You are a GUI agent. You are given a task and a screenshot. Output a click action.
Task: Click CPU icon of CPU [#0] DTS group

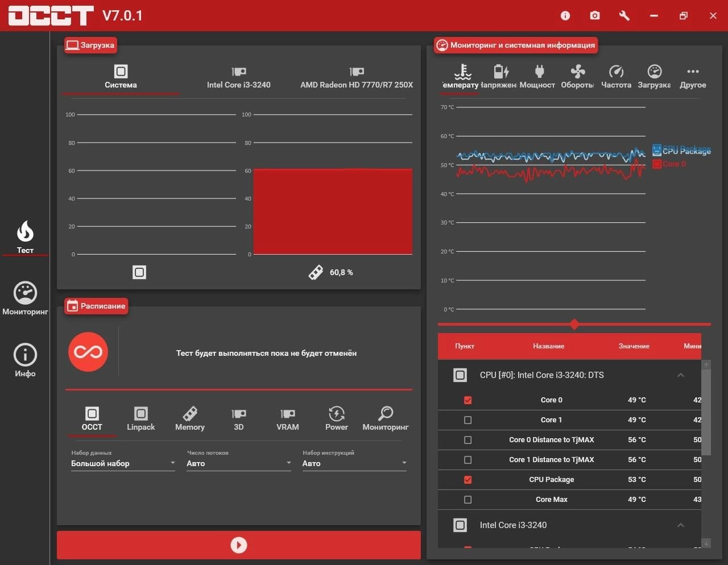click(460, 375)
